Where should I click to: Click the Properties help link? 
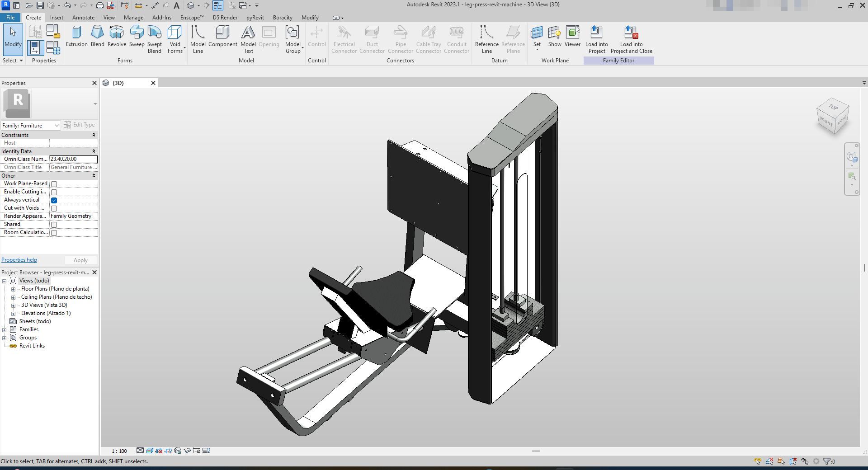[x=19, y=260]
